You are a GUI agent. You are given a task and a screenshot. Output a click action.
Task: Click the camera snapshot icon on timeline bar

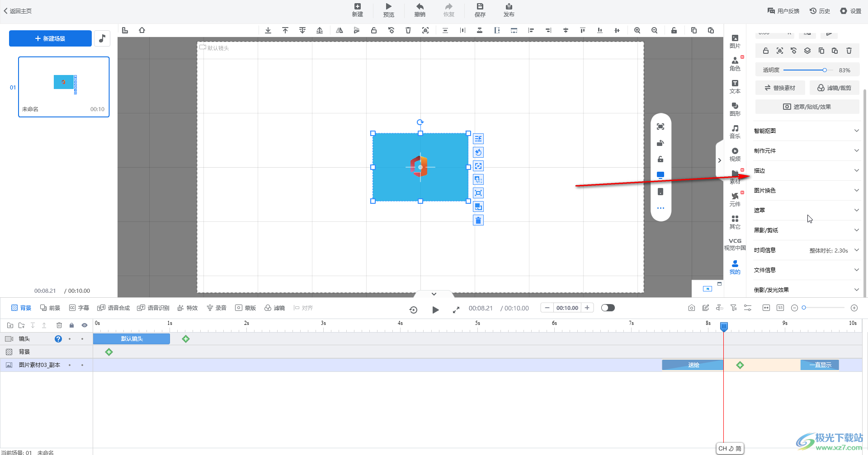[692, 308]
